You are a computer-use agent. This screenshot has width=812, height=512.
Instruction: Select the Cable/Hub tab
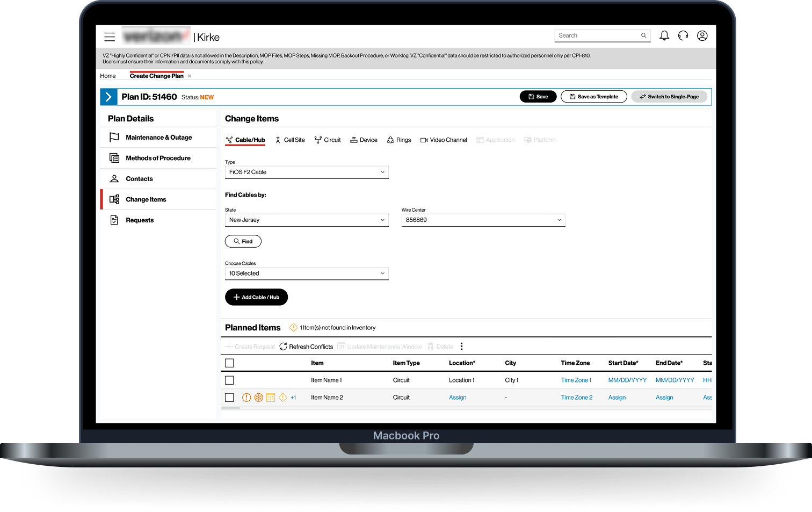tap(245, 140)
